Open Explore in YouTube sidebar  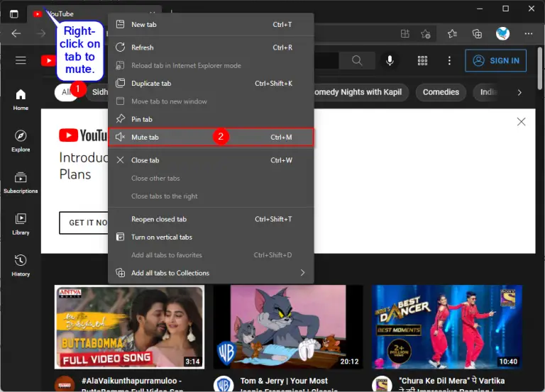(21, 141)
